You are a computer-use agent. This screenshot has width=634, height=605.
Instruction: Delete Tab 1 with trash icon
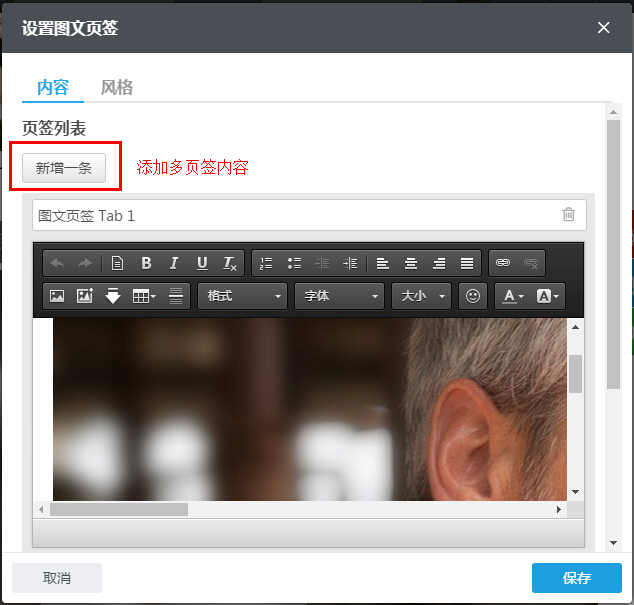tap(568, 215)
